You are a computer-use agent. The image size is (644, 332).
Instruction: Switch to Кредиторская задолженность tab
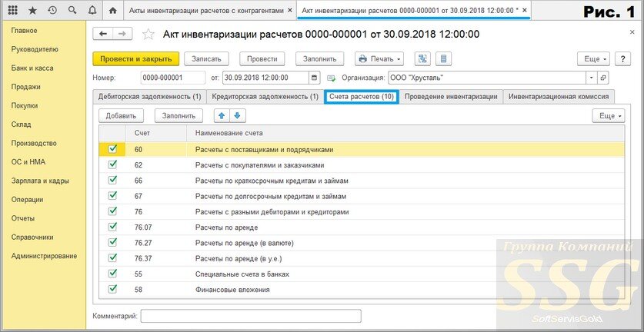pos(265,97)
